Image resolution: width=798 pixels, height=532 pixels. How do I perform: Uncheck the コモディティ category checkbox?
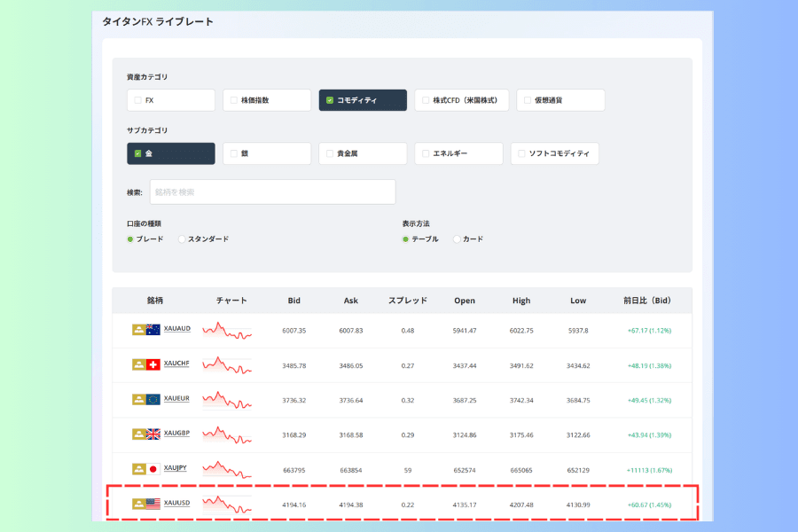point(330,100)
